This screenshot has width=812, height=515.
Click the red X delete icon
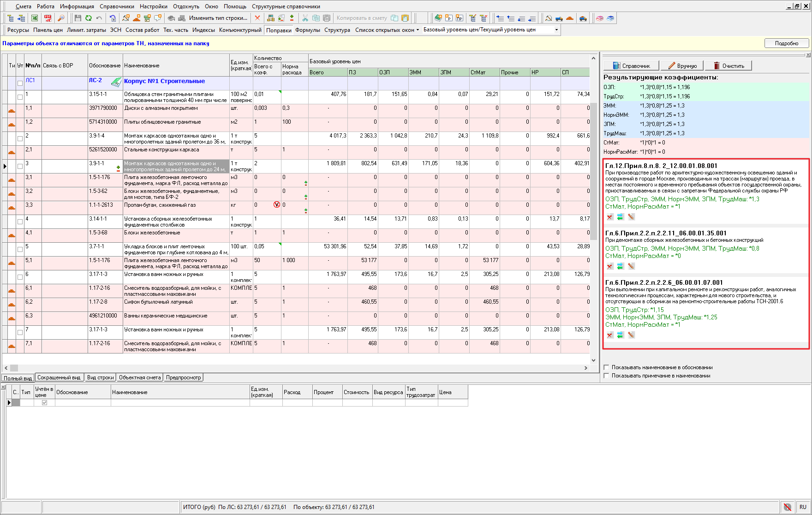[257, 18]
